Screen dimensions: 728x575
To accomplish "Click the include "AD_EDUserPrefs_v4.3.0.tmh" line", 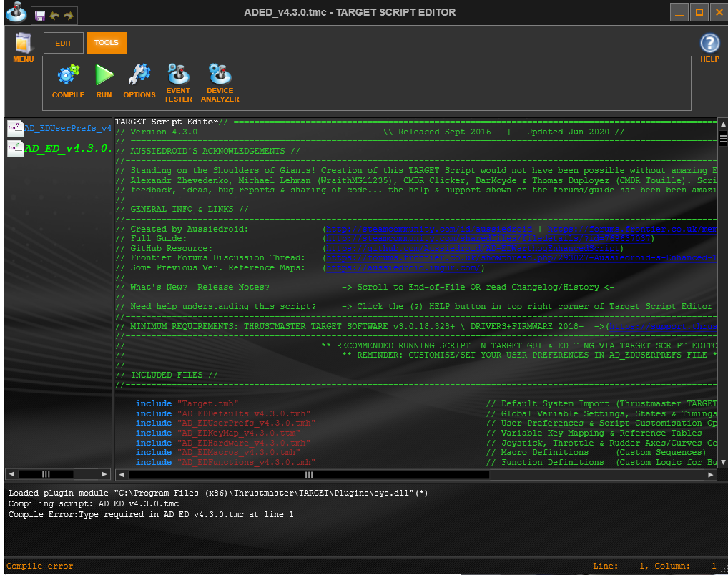I will coord(226,423).
